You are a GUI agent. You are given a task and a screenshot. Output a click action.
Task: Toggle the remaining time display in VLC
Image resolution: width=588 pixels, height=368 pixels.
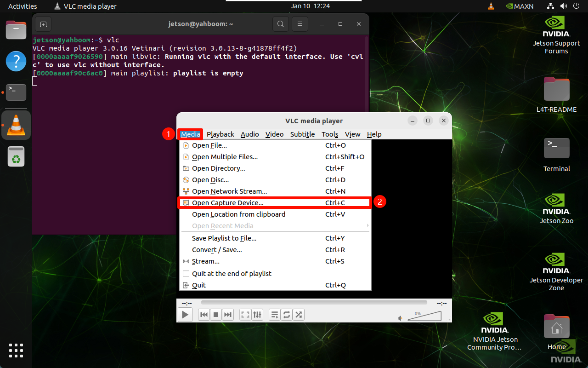pos(441,303)
